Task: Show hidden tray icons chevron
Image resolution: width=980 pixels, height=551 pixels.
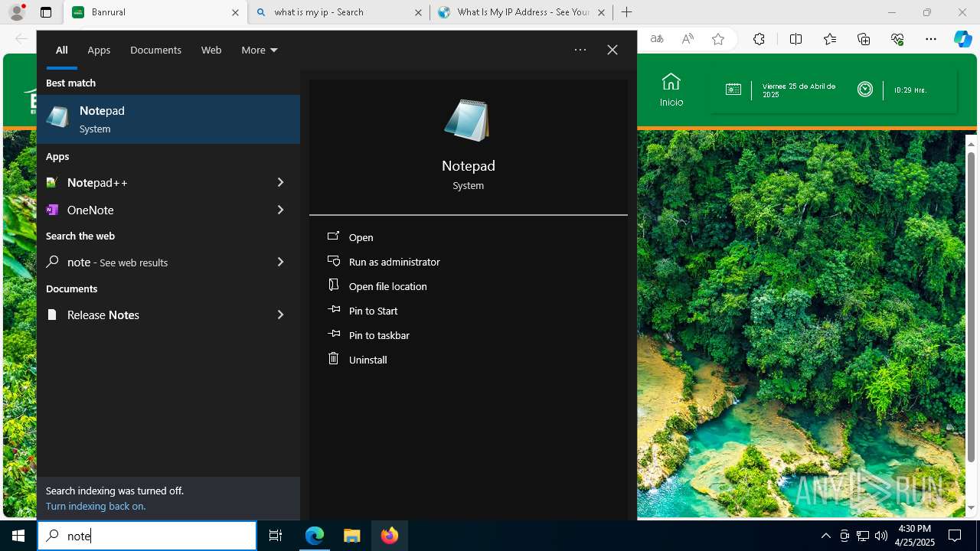Action: pyautogui.click(x=825, y=536)
